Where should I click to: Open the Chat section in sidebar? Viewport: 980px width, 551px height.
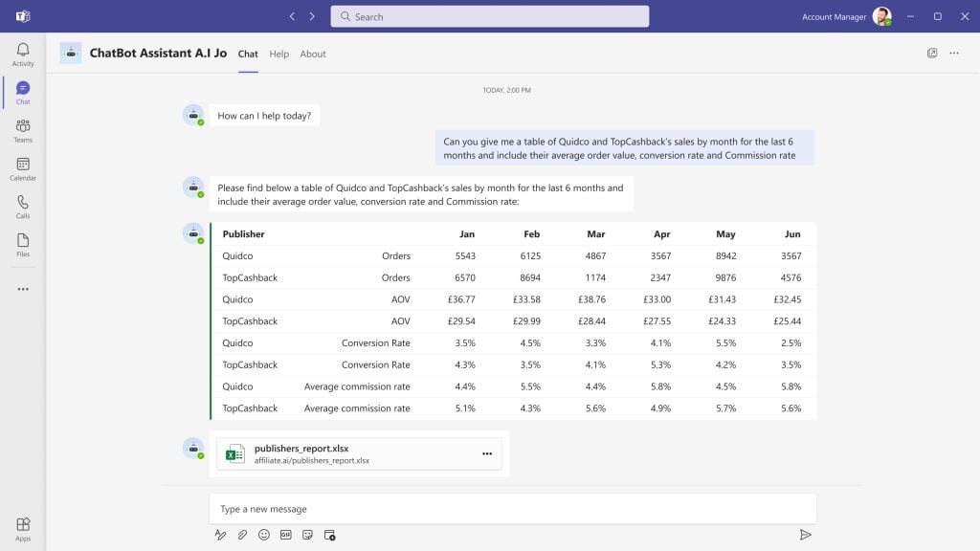tap(23, 93)
